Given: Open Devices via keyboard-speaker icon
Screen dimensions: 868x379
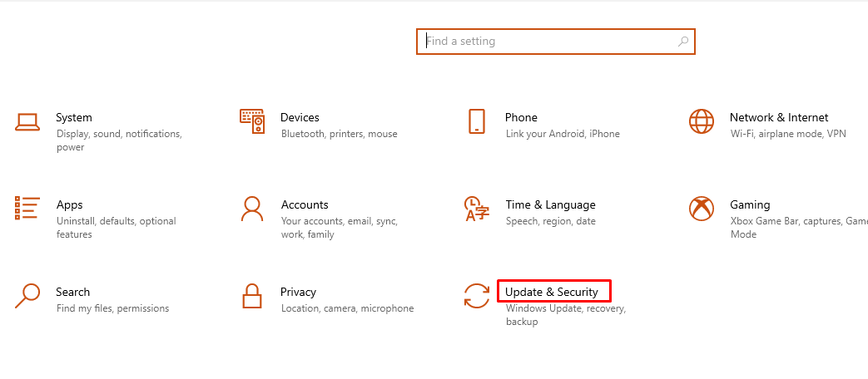Looking at the screenshot, I should pos(252,121).
